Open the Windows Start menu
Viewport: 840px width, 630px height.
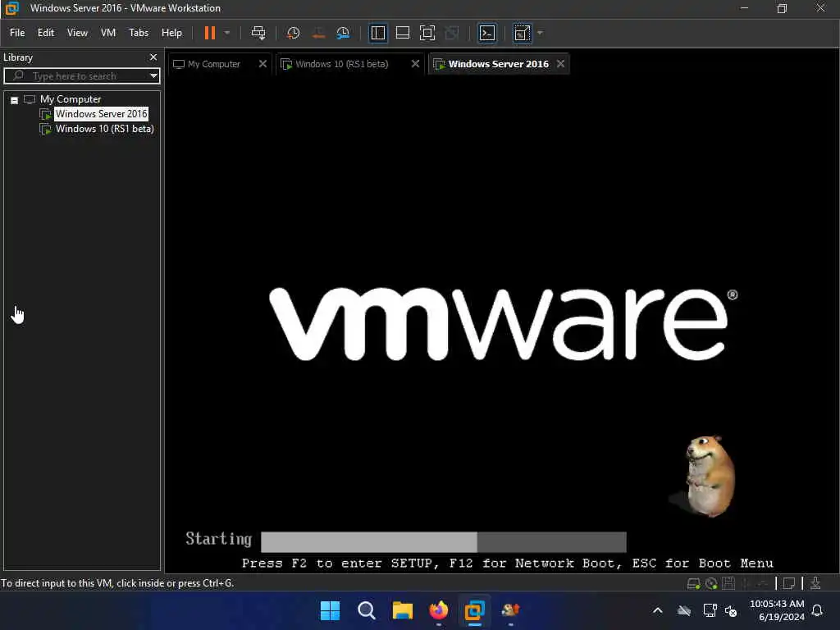click(x=330, y=610)
